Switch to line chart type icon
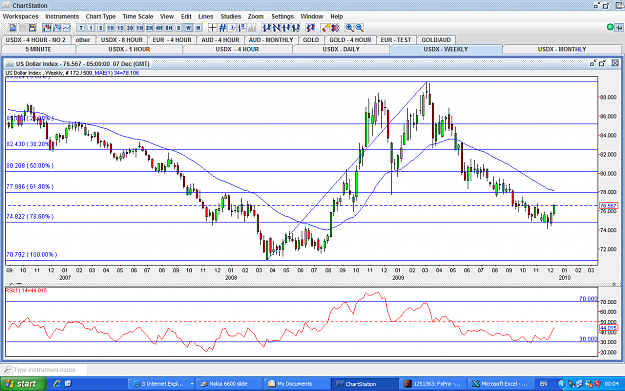 (67, 28)
